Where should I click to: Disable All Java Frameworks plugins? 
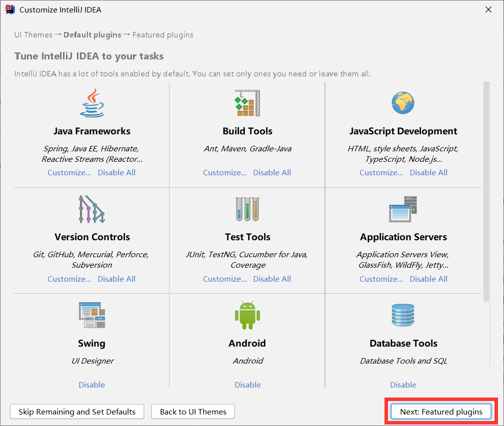click(x=116, y=173)
